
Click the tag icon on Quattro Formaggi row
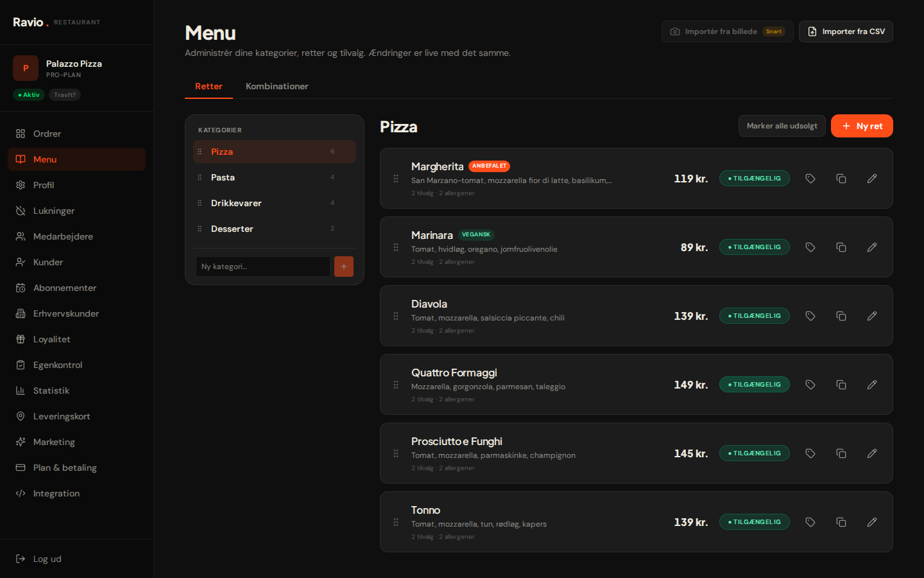point(810,385)
